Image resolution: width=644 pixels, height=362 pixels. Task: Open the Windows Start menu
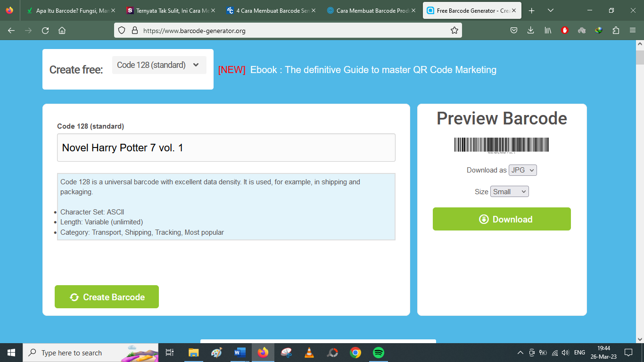tap(11, 353)
